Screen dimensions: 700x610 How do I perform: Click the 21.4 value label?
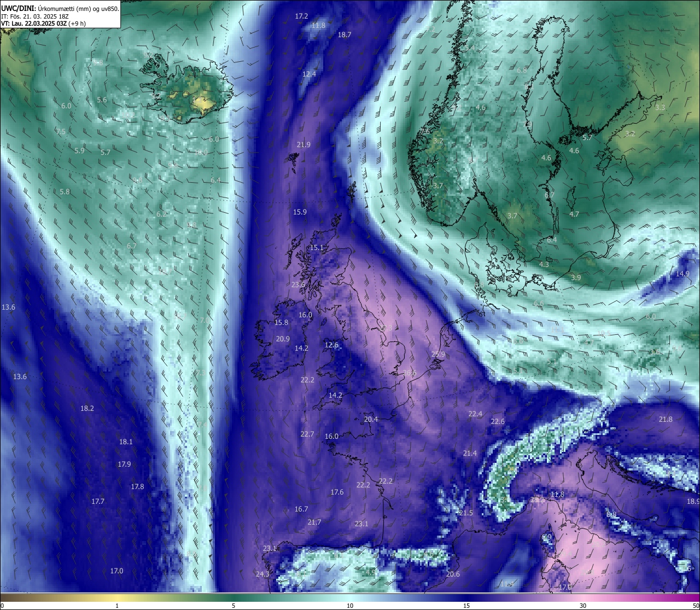coord(470,454)
